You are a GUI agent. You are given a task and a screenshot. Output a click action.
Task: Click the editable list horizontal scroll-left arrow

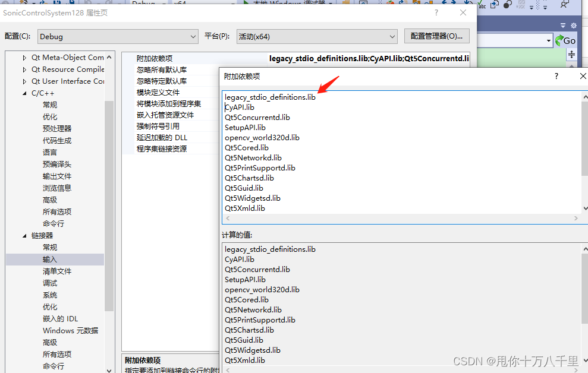(x=228, y=219)
